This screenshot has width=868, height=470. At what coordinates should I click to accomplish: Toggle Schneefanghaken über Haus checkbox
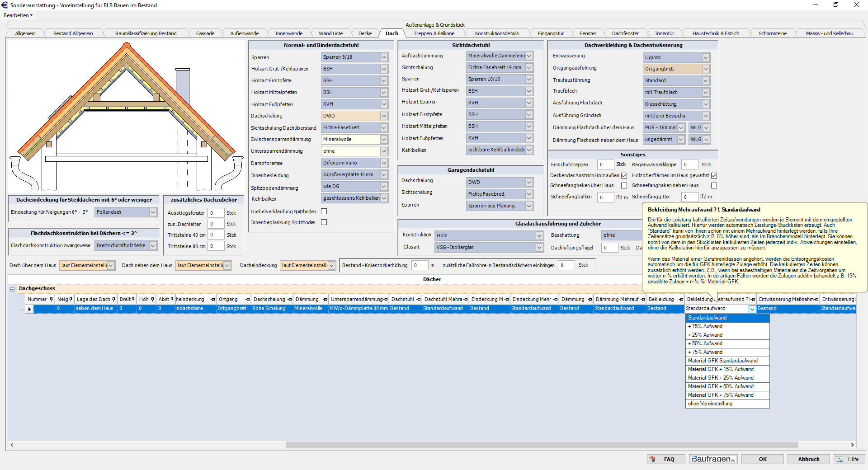point(624,186)
